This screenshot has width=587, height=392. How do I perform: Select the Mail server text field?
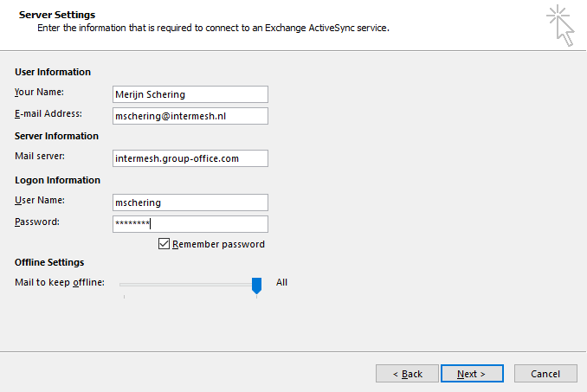pyautogui.click(x=190, y=158)
